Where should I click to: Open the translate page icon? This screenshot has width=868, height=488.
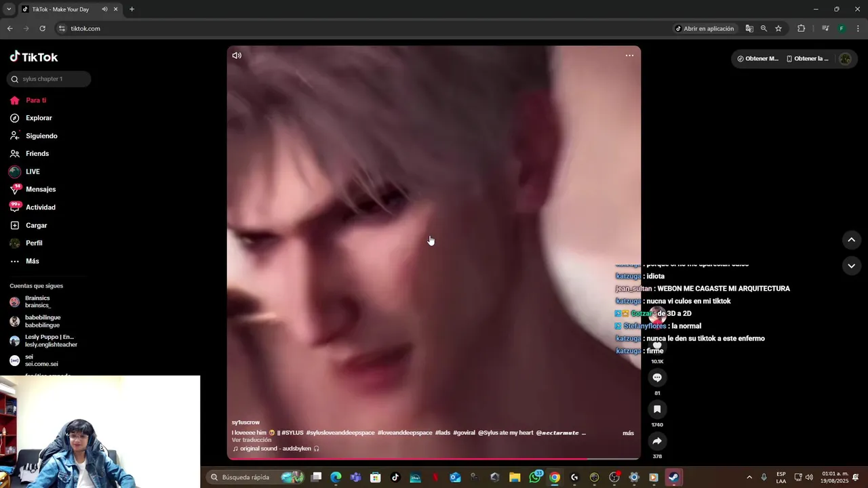pyautogui.click(x=749, y=28)
